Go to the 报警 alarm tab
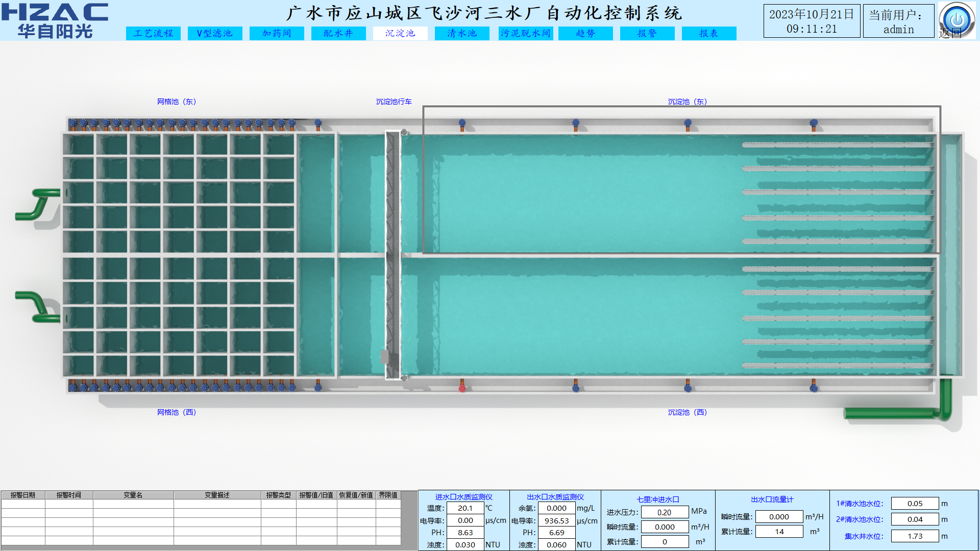 click(x=647, y=33)
